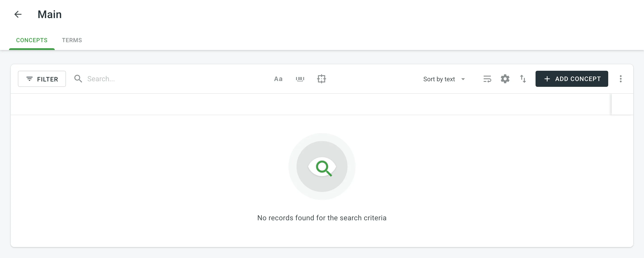Switch to the TERMS tab
644x258 pixels.
point(72,40)
